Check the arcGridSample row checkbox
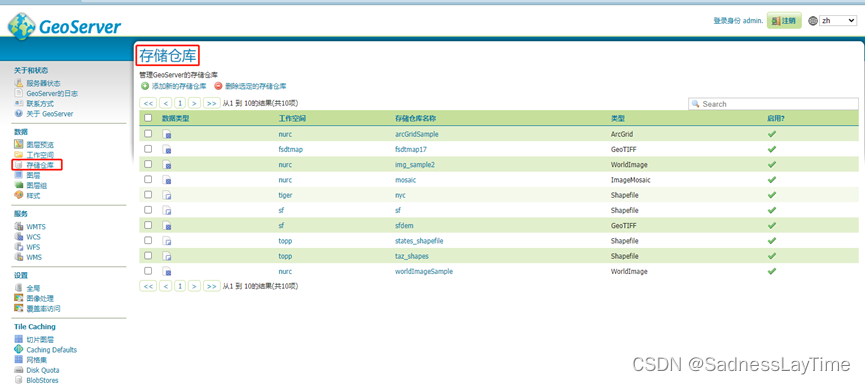 [148, 134]
